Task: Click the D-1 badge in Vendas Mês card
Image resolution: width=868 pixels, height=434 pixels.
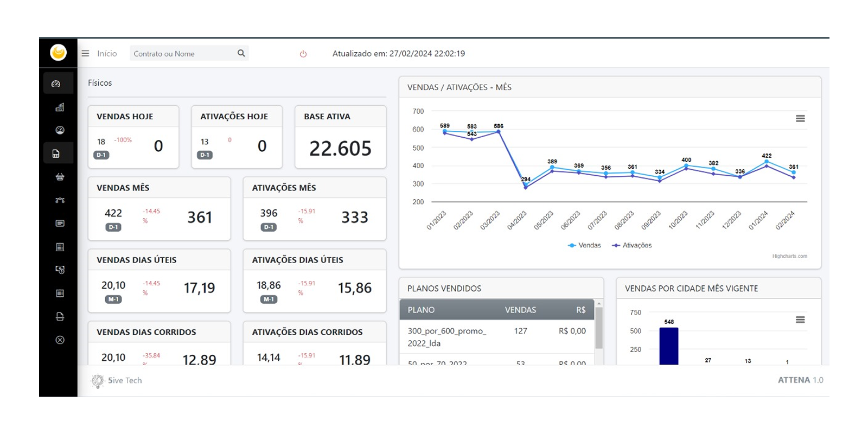Action: coord(113,227)
